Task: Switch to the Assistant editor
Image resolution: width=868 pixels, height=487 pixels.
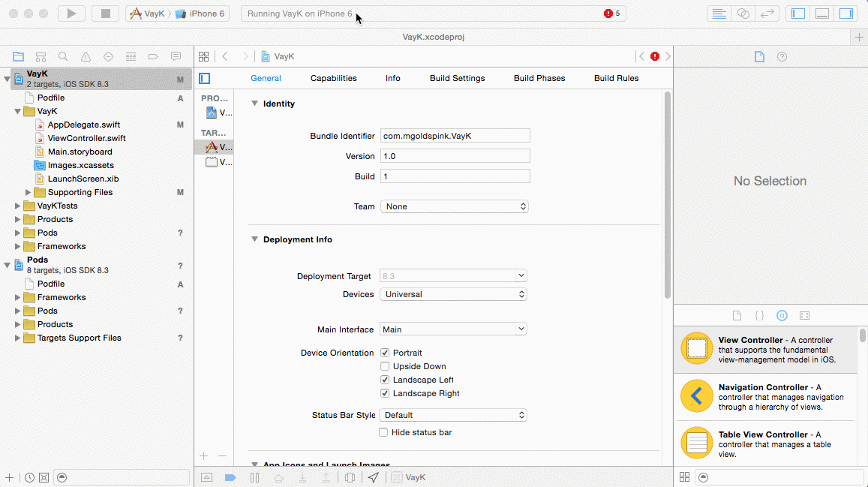Action: pos(743,14)
